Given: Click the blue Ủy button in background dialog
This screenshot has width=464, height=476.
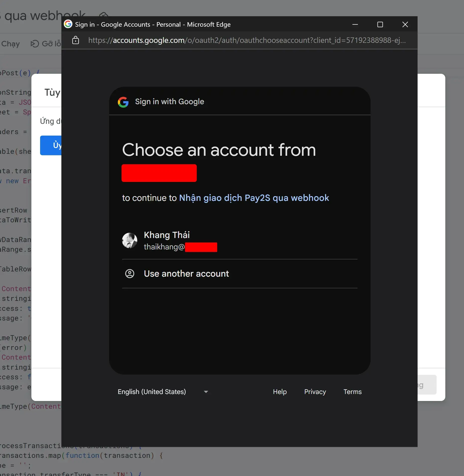Looking at the screenshot, I should point(51,145).
